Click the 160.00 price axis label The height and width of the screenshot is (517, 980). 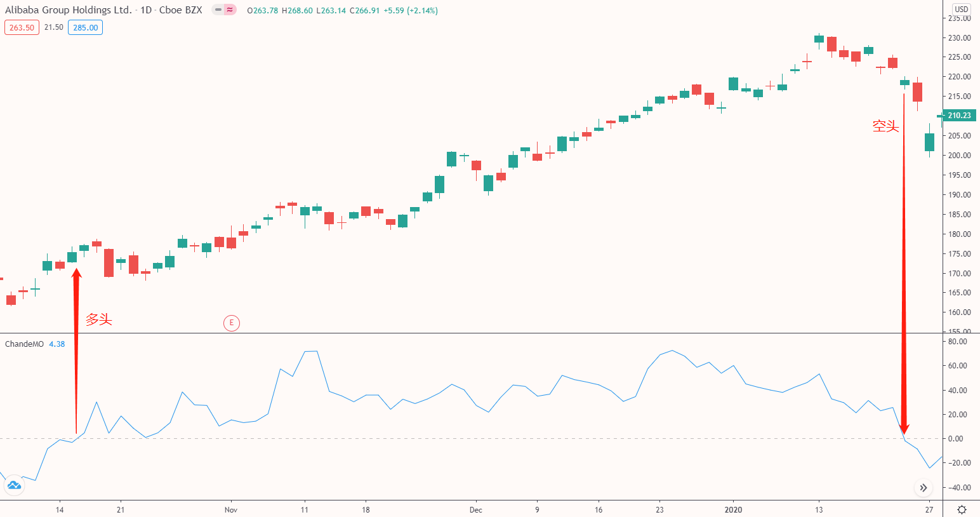[x=959, y=312]
